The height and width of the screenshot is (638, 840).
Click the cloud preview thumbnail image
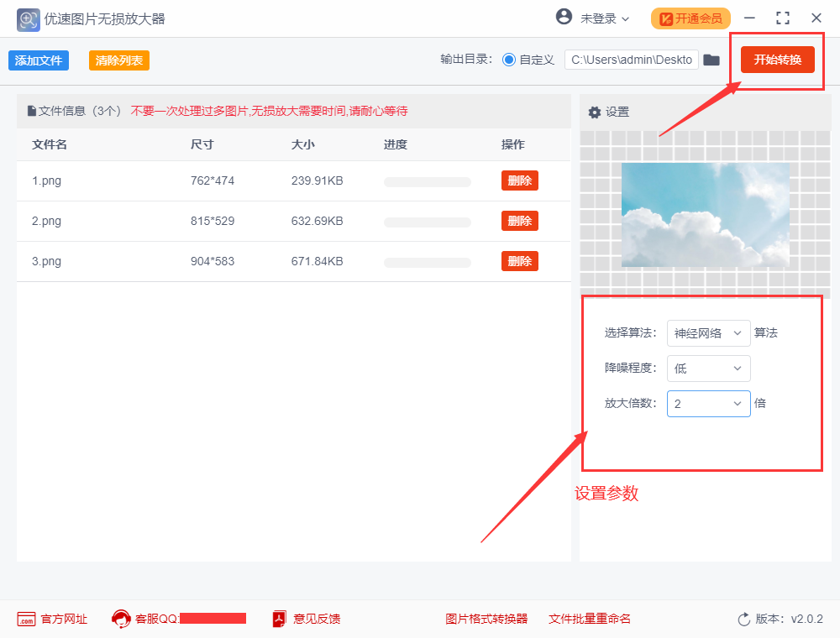pos(705,215)
